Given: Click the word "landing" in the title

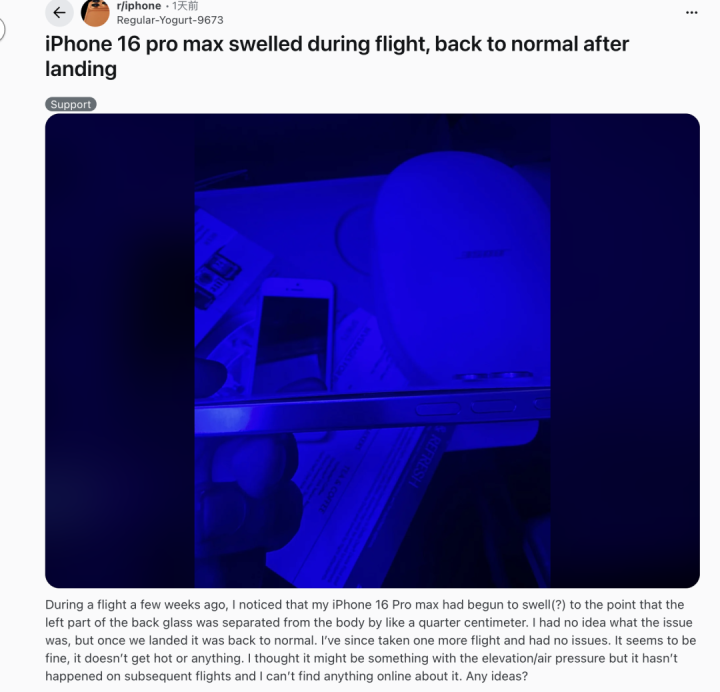Looking at the screenshot, I should point(81,69).
